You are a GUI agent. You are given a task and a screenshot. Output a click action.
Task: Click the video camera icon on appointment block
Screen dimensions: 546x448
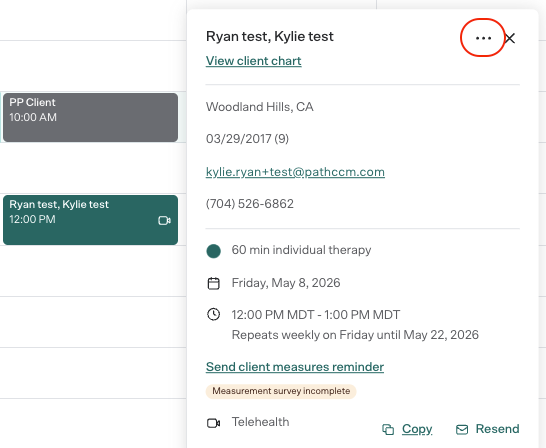click(x=164, y=220)
